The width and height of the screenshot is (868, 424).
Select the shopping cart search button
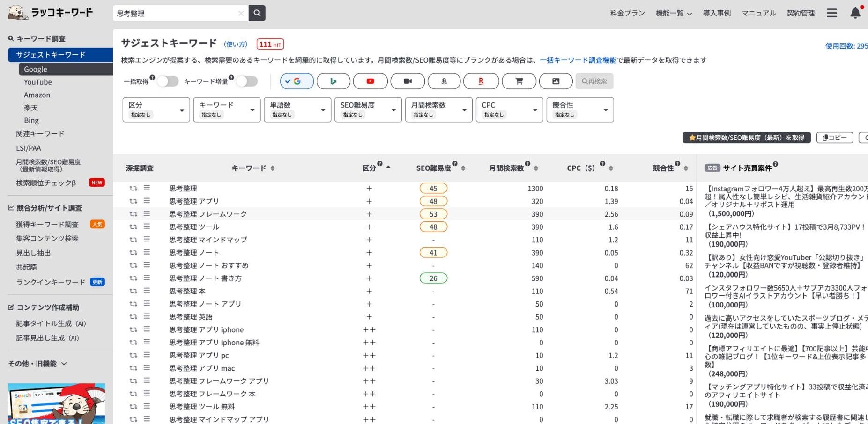[519, 81]
